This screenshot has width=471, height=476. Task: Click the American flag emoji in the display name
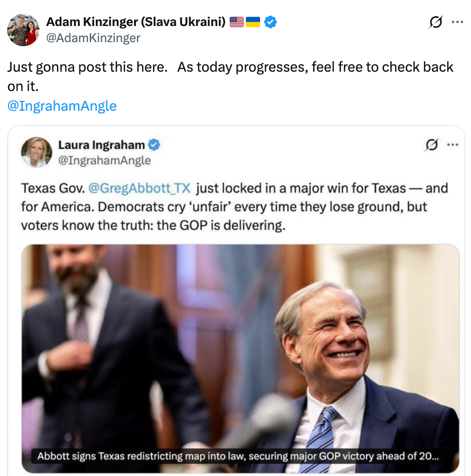coord(235,21)
